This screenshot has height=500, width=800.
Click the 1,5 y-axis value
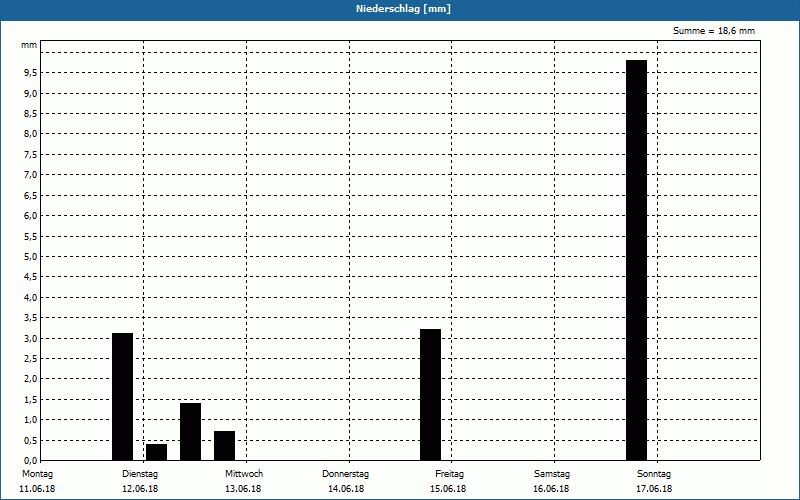[30, 399]
